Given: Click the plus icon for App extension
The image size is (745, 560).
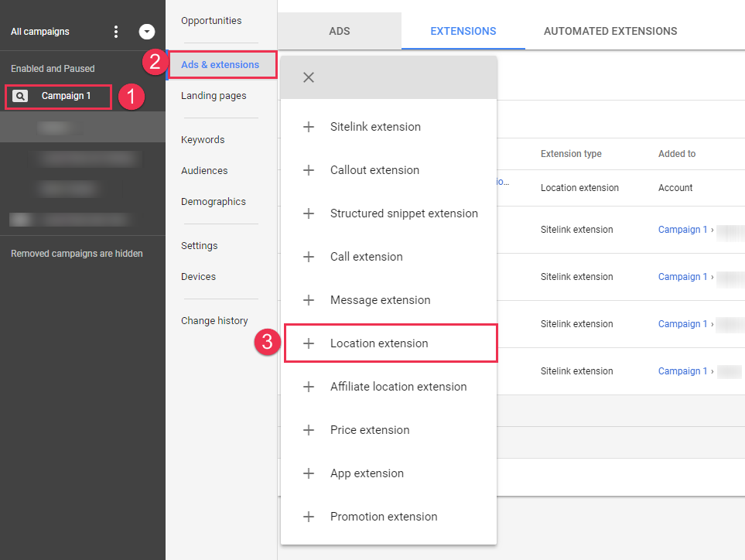Looking at the screenshot, I should (x=309, y=473).
